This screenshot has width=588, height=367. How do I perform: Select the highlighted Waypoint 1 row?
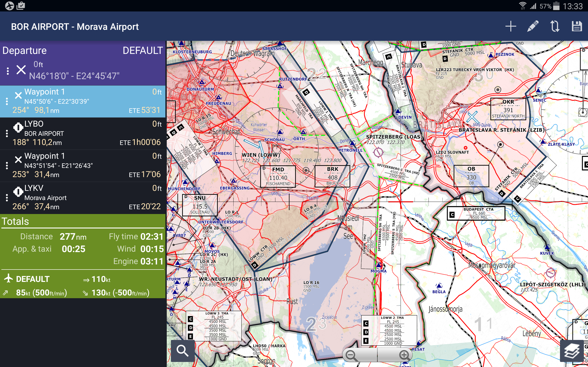83,101
